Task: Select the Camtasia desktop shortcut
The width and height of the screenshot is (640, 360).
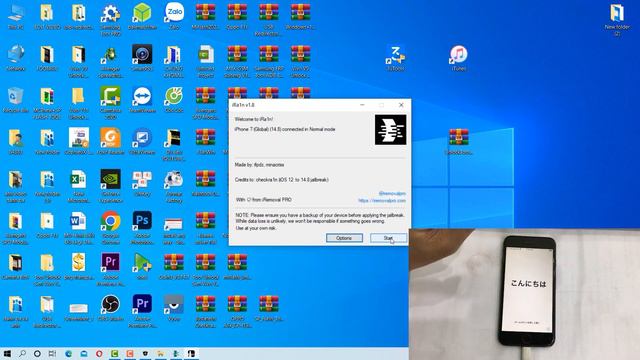Action: tap(111, 102)
